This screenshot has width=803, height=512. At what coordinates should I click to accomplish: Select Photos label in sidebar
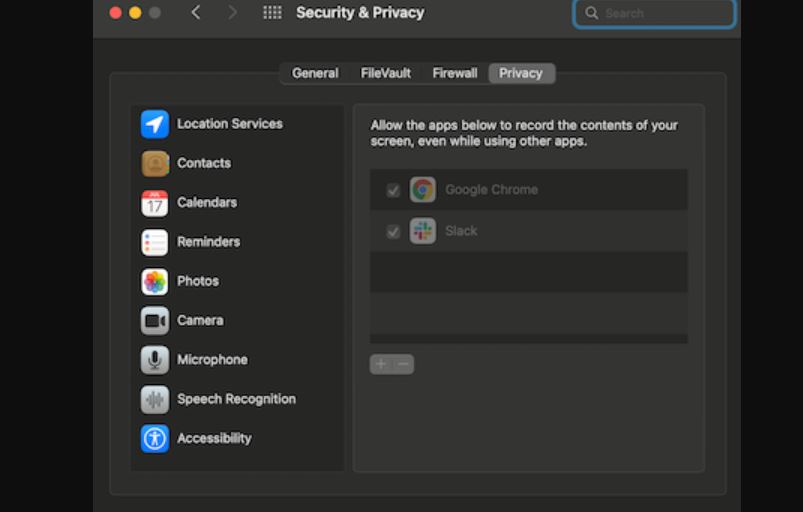198,281
